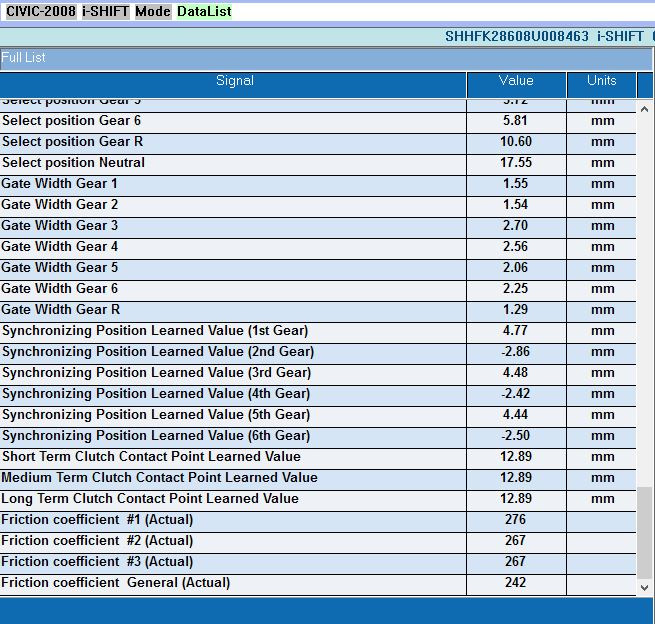Select Gate Width Gear 4 row

pyautogui.click(x=318, y=249)
